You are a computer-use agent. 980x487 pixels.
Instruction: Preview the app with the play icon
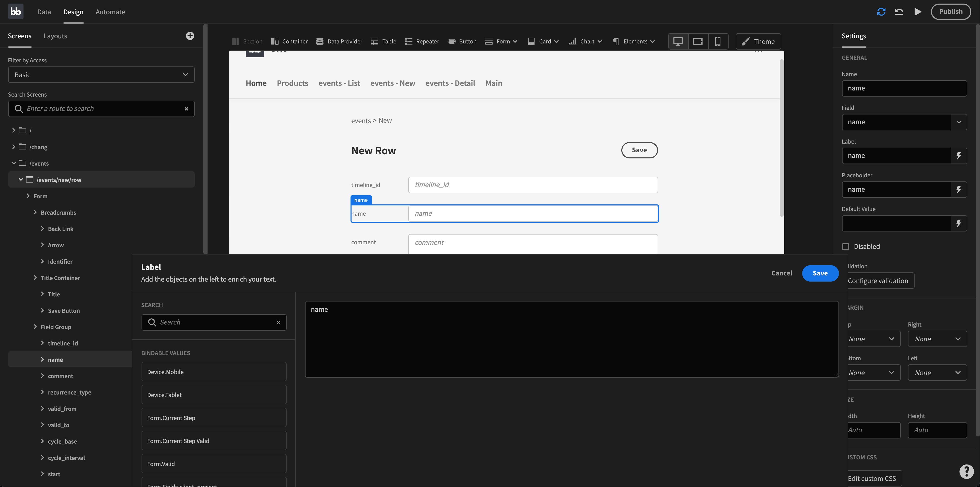click(x=918, y=11)
